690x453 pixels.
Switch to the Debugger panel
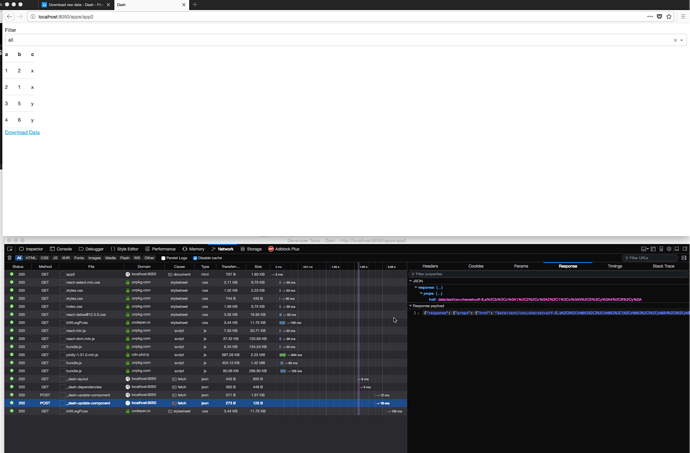coord(91,249)
